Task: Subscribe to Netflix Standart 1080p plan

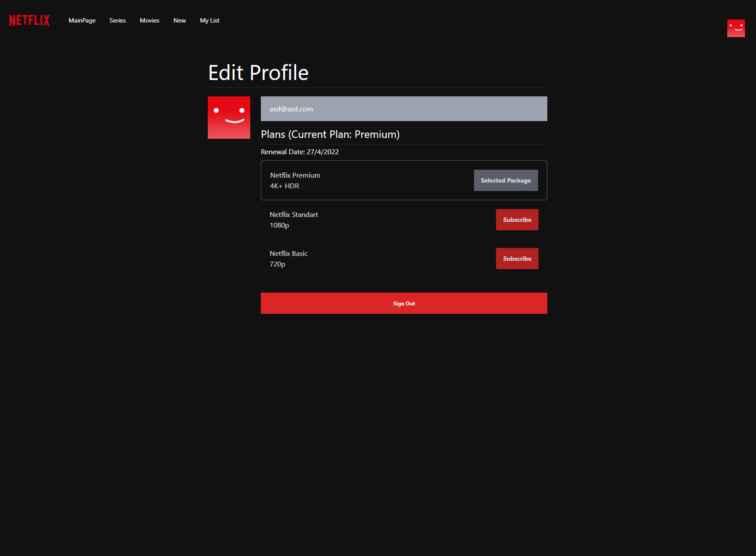Action: [517, 219]
